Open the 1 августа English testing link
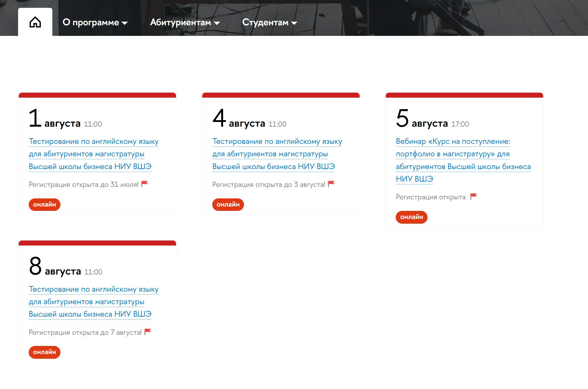 click(93, 154)
